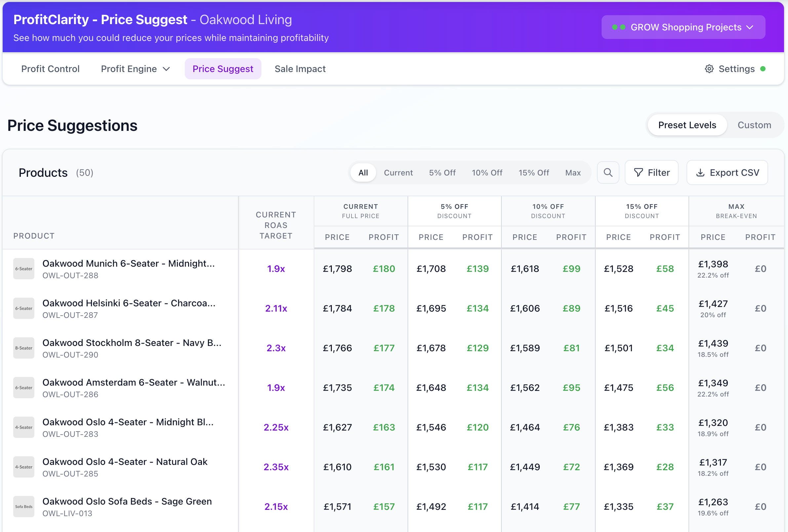Click the Sofa Beds thumbnail for Oslo Sofa Beds

pos(24,506)
